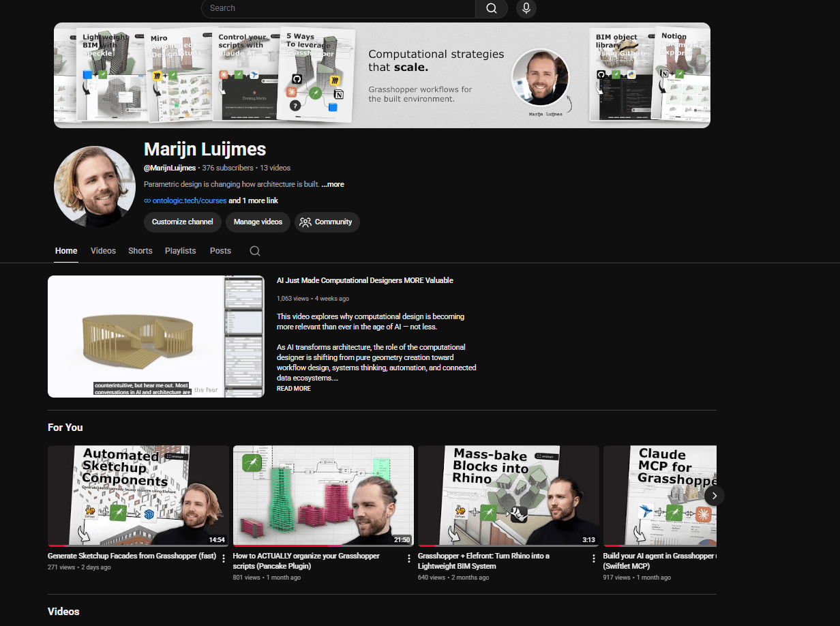The width and height of the screenshot is (840, 626).
Task: Open the featured video title link
Action: click(365, 280)
